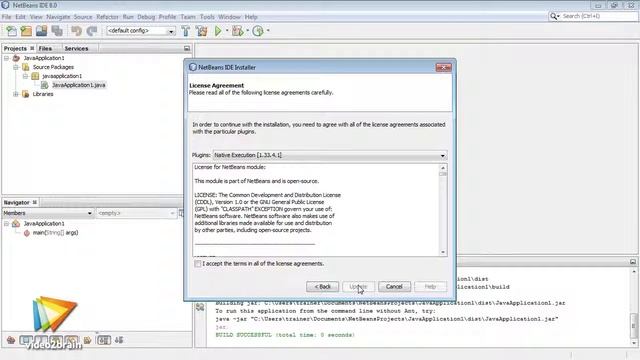Collapse the JavaApplication1 project tree node
640x360 pixels.
[7, 58]
